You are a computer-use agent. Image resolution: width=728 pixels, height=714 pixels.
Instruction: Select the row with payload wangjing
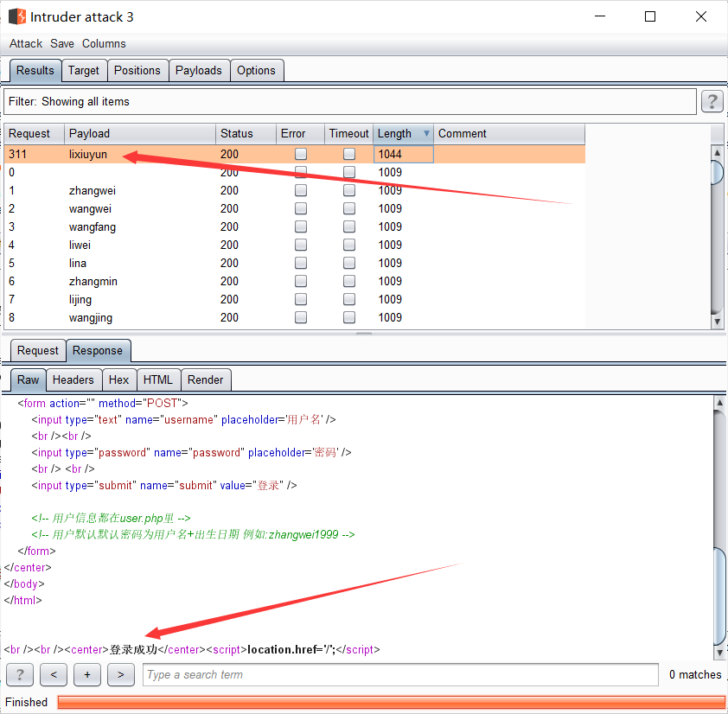[x=294, y=317]
